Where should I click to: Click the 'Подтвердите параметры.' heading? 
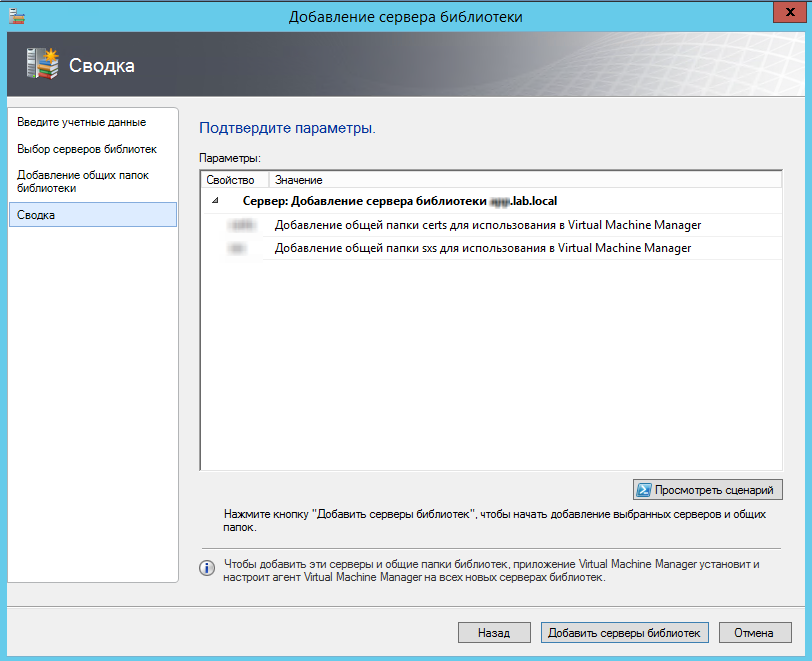pos(287,129)
